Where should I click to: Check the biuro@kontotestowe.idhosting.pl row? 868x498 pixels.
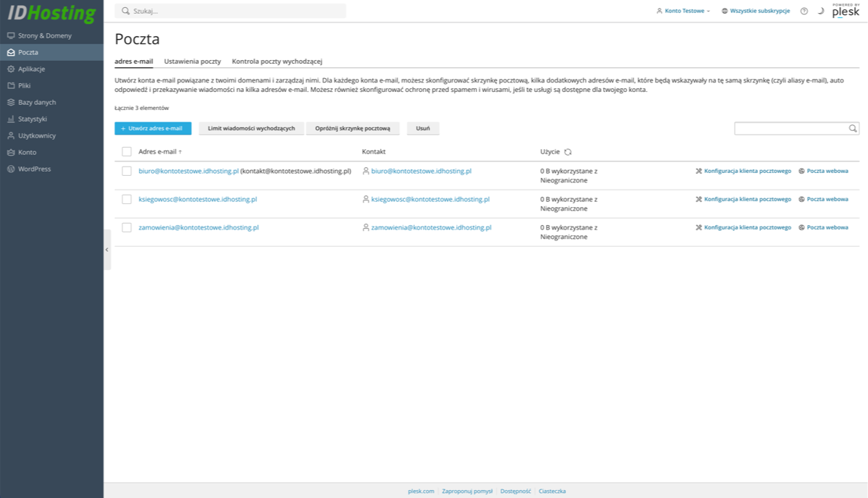coord(125,172)
